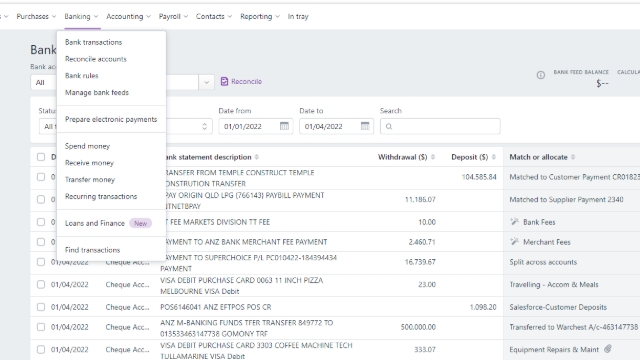Select Loans and Finance menu item
The image size is (640, 360).
(x=95, y=223)
